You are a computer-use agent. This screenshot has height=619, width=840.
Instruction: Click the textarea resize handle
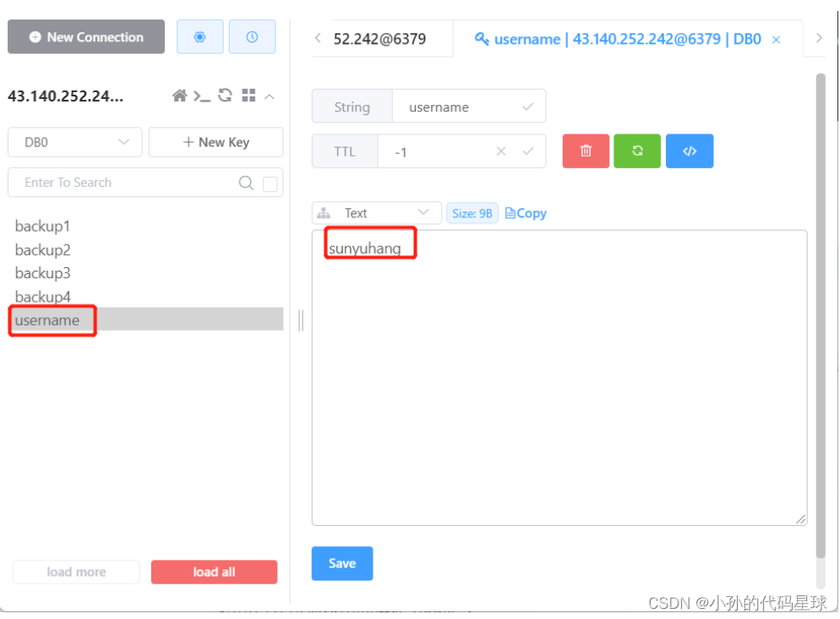[801, 519]
